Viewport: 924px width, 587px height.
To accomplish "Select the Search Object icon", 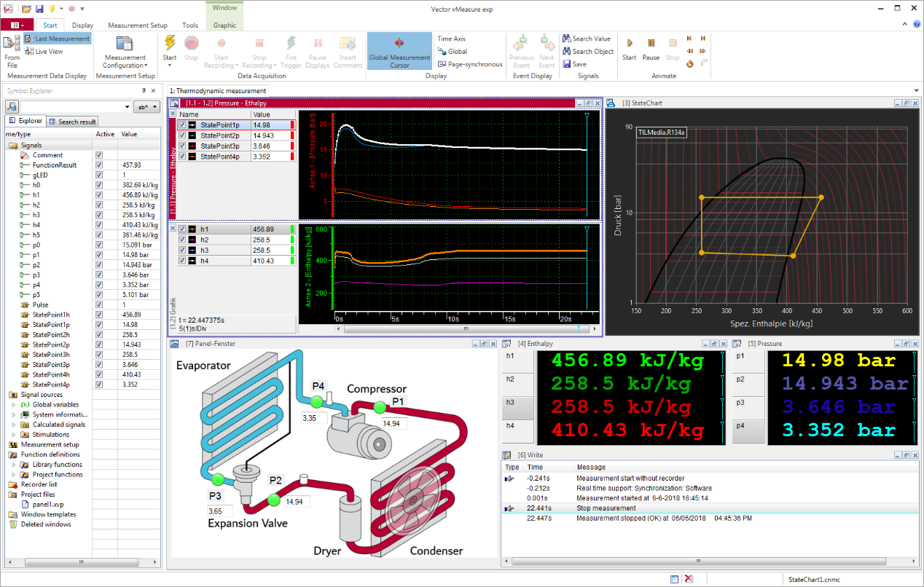I will pos(568,52).
